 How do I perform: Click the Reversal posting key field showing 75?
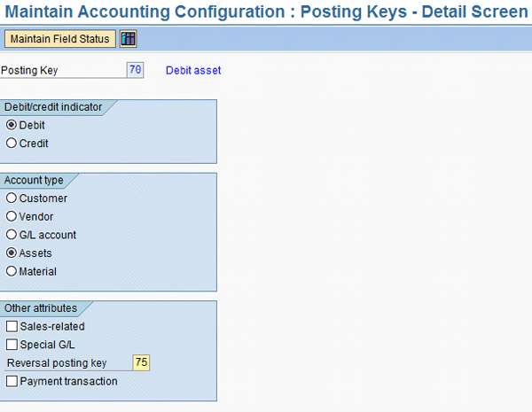click(141, 362)
